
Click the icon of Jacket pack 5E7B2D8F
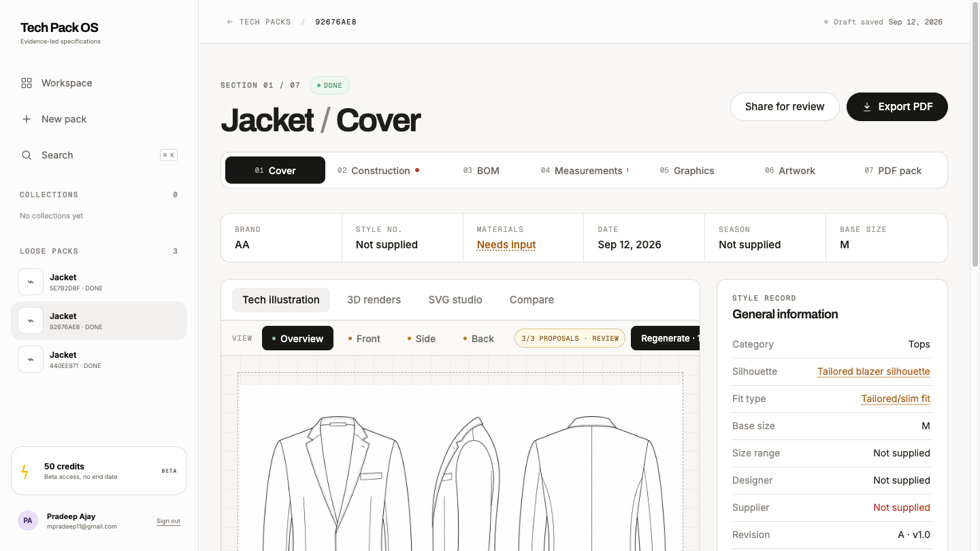tap(31, 282)
